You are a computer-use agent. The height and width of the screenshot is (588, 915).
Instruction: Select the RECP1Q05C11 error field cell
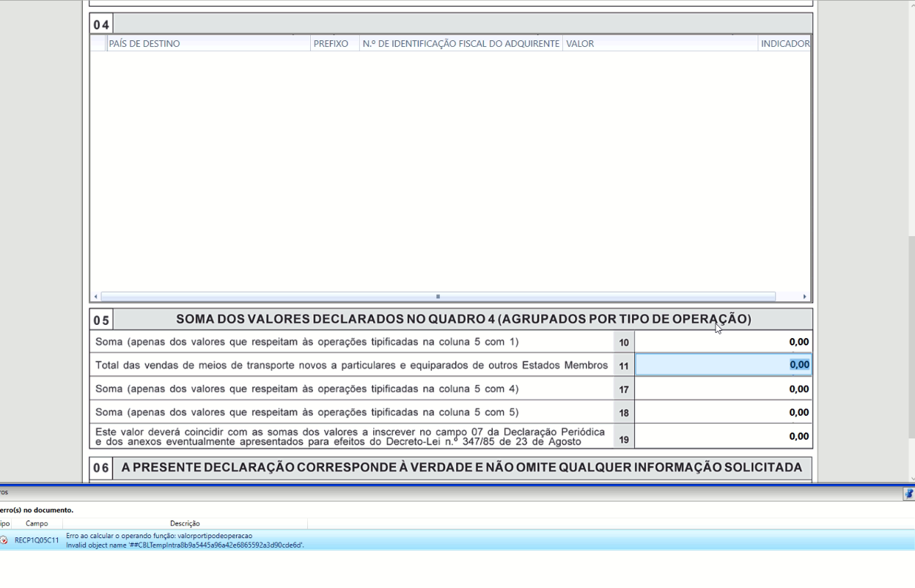[37, 540]
